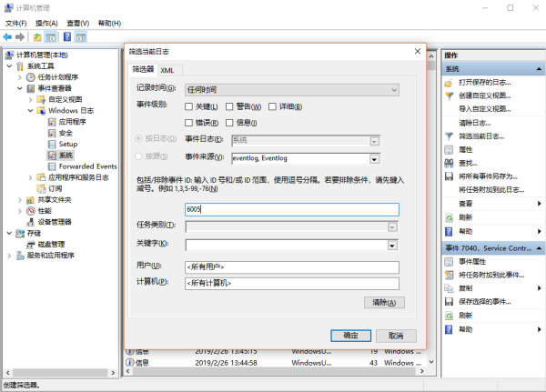Select 应用程序 log in tree
Viewport: 546px width, 392px height.
[x=72, y=122]
